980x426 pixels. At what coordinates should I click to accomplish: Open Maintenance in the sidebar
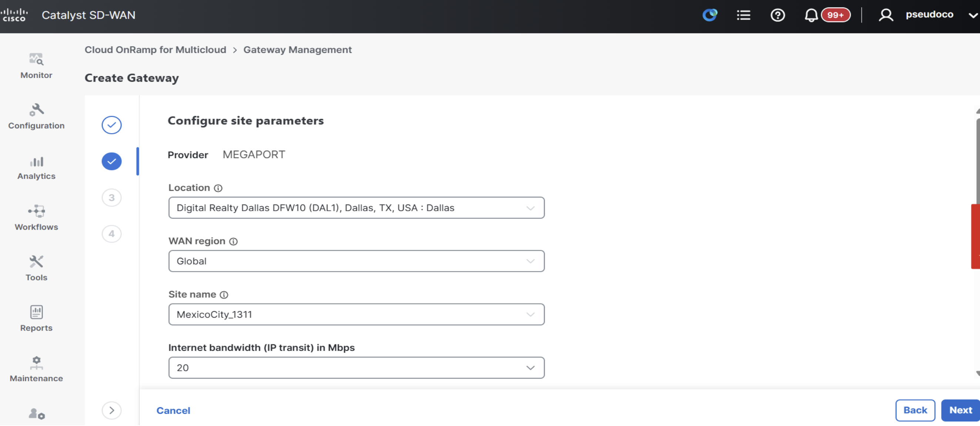point(37,369)
